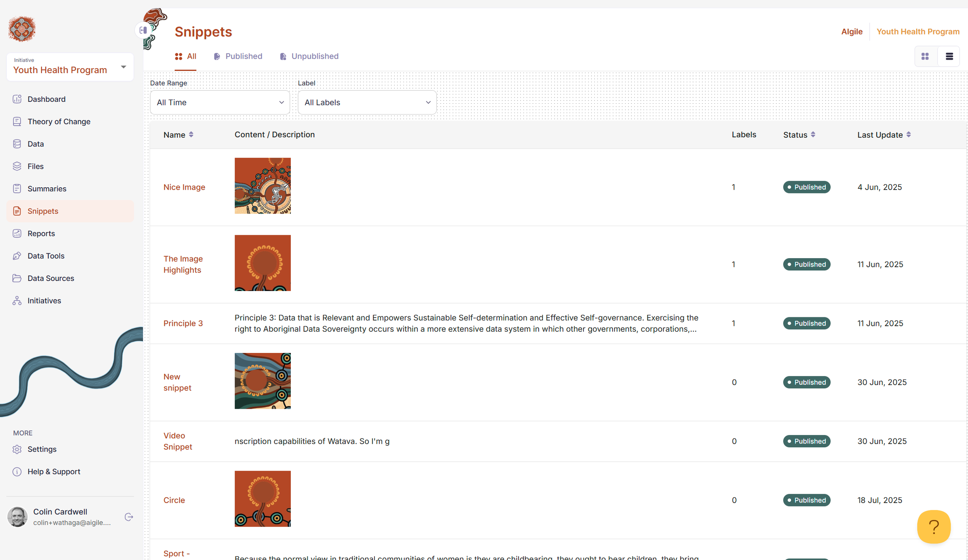Click the Help & Support entry

point(54,471)
